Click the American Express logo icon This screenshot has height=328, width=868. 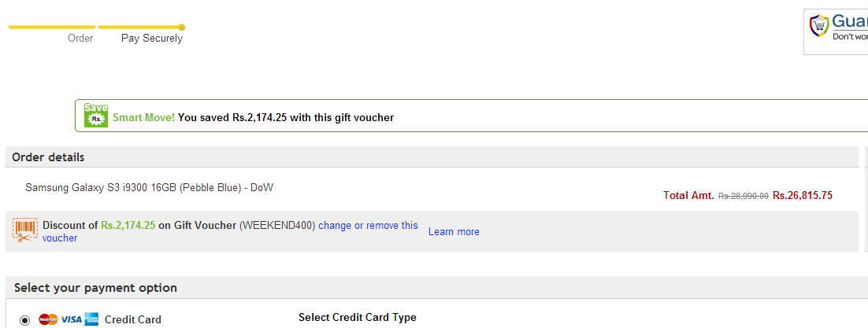pos(91,319)
